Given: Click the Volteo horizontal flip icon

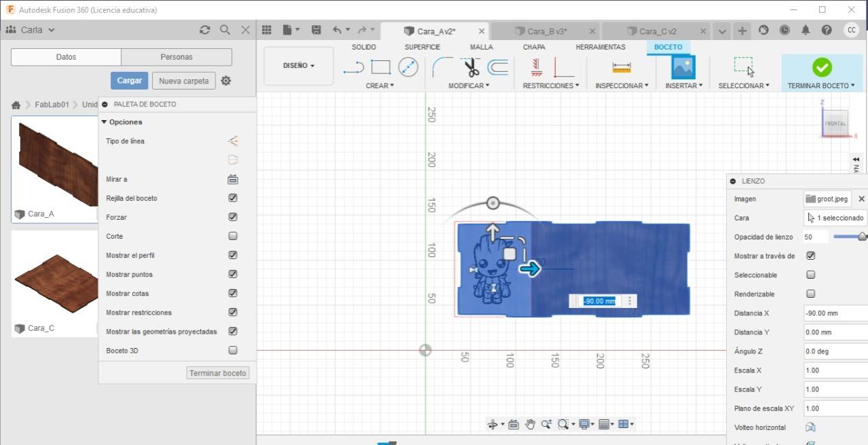Looking at the screenshot, I should 810,427.
